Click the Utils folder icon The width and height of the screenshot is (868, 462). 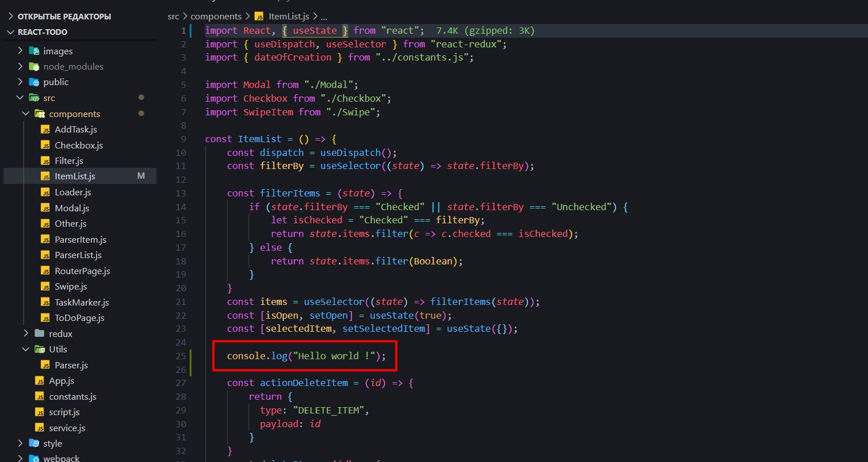pos(39,349)
